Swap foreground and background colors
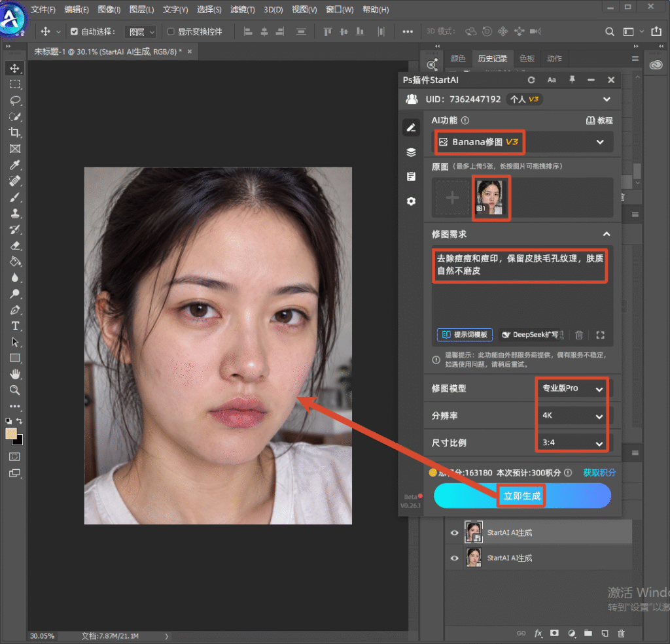Viewport: 670px width, 644px height. [x=19, y=421]
